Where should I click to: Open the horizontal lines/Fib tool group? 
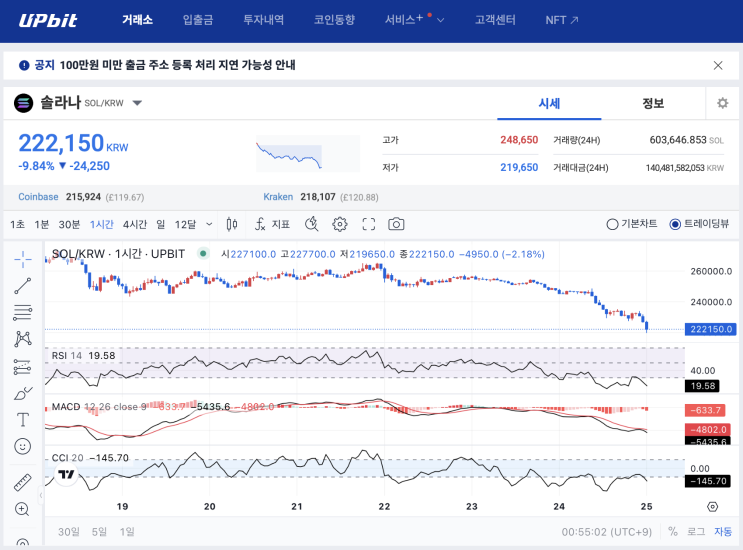22,312
